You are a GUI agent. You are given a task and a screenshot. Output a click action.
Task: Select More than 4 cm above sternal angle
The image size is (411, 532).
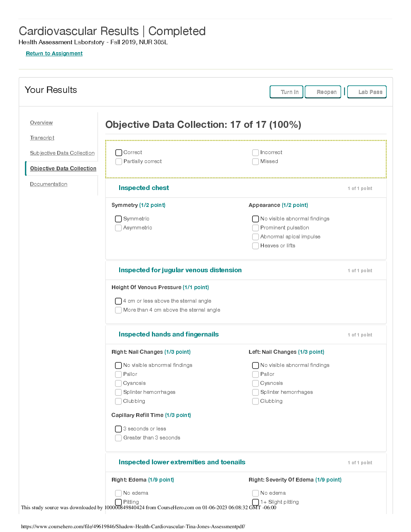point(118,310)
